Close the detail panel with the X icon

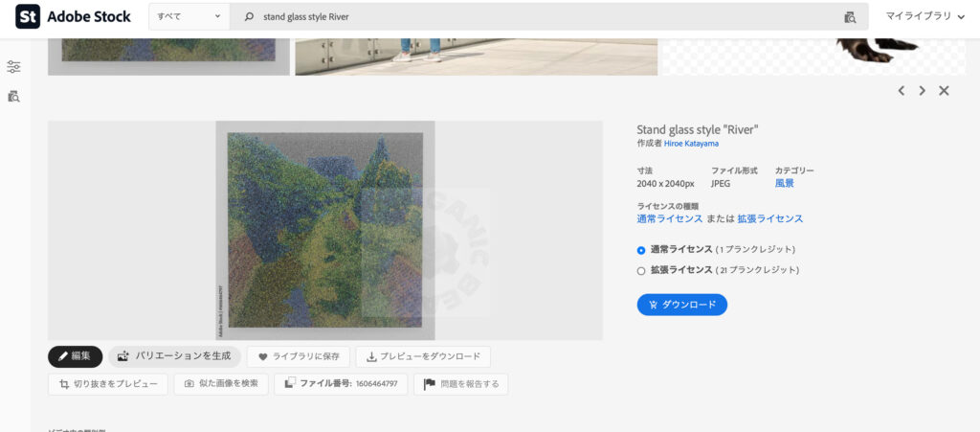tap(944, 91)
